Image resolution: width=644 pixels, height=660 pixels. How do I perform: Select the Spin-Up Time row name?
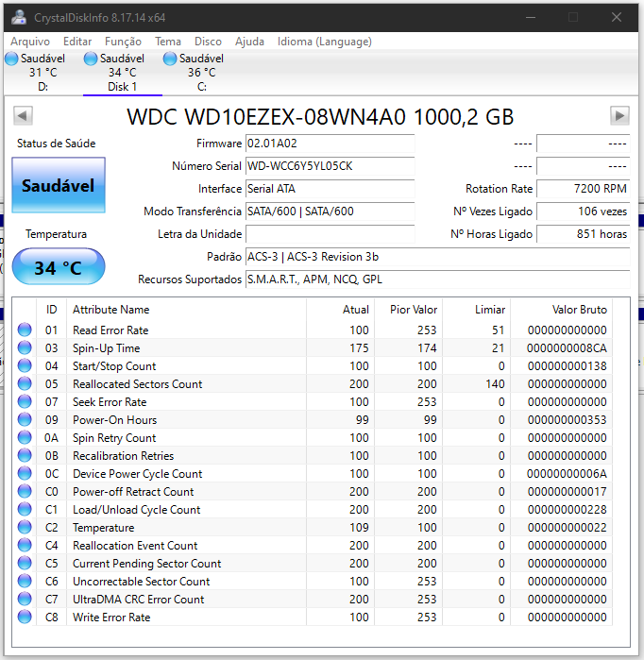106,348
